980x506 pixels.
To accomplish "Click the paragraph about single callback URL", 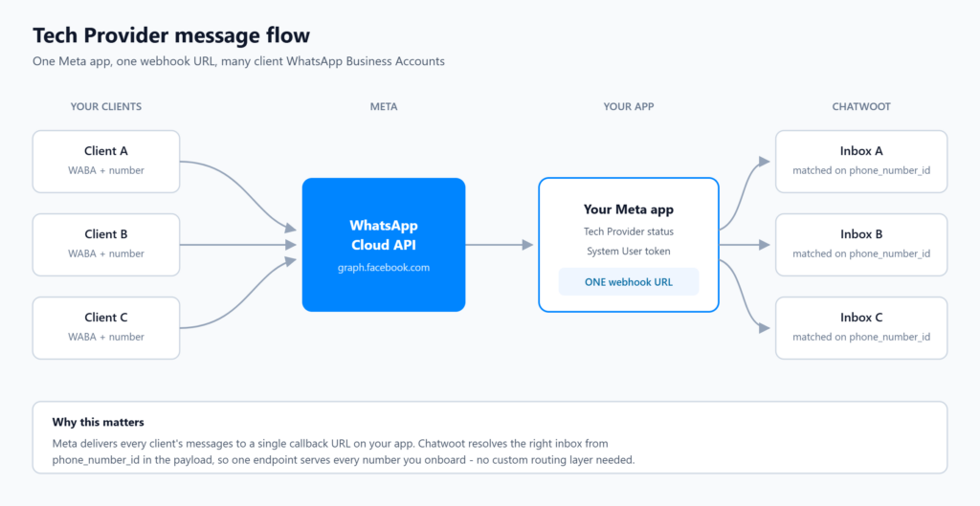I will pyautogui.click(x=344, y=451).
